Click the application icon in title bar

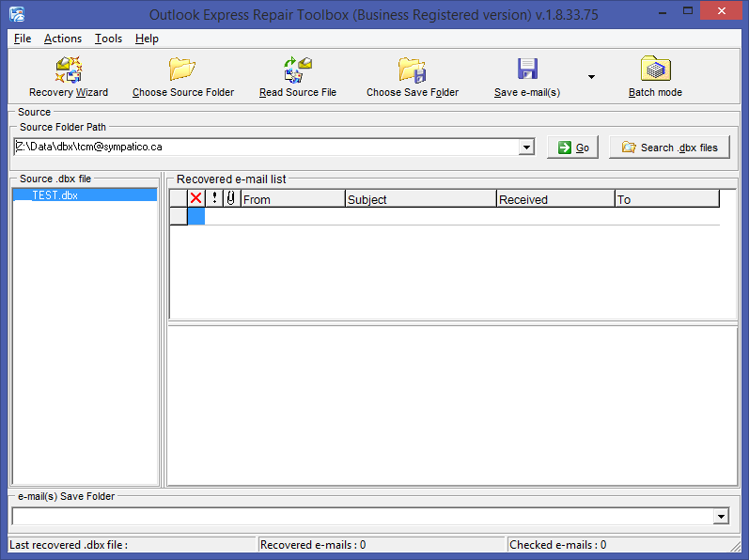tap(17, 14)
